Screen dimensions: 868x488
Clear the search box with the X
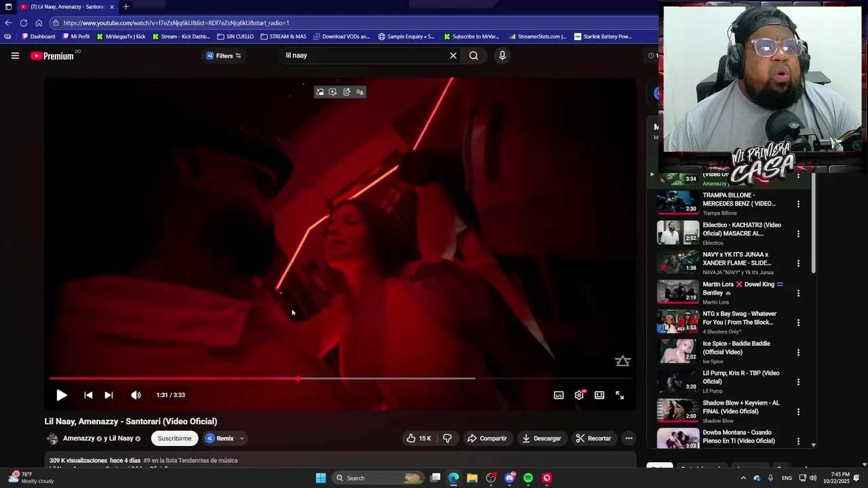click(453, 56)
